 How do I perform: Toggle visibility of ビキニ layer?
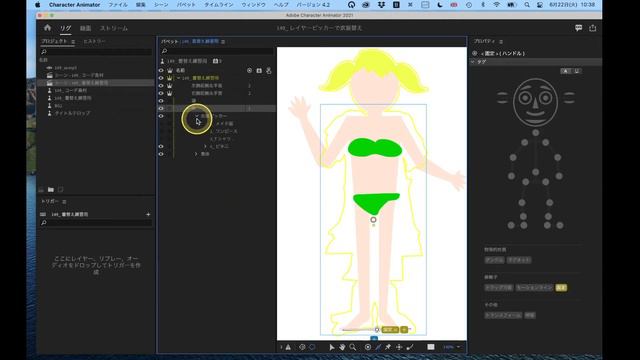161,146
